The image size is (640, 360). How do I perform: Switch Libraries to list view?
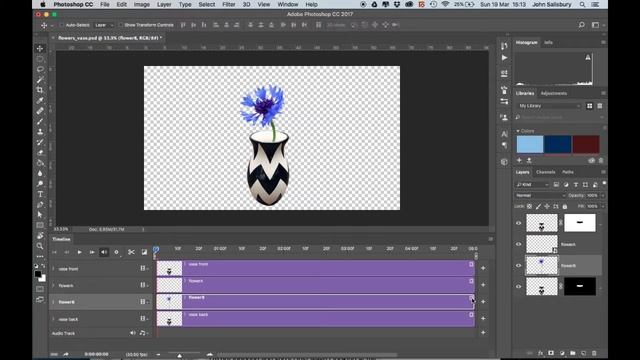(600, 106)
